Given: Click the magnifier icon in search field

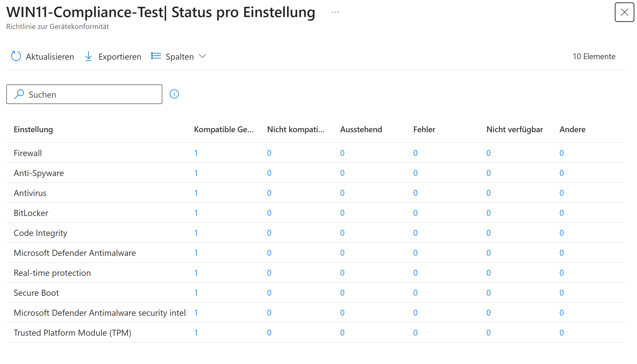Looking at the screenshot, I should tap(19, 94).
